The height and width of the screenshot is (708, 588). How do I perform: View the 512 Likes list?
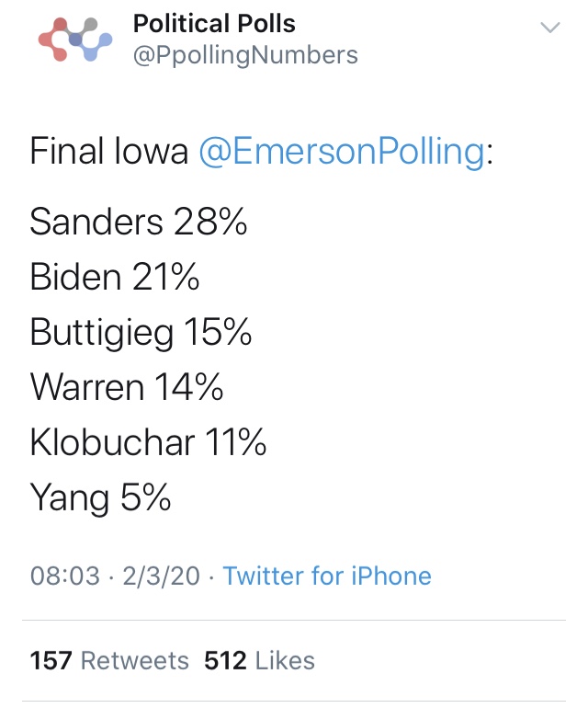pos(259,661)
